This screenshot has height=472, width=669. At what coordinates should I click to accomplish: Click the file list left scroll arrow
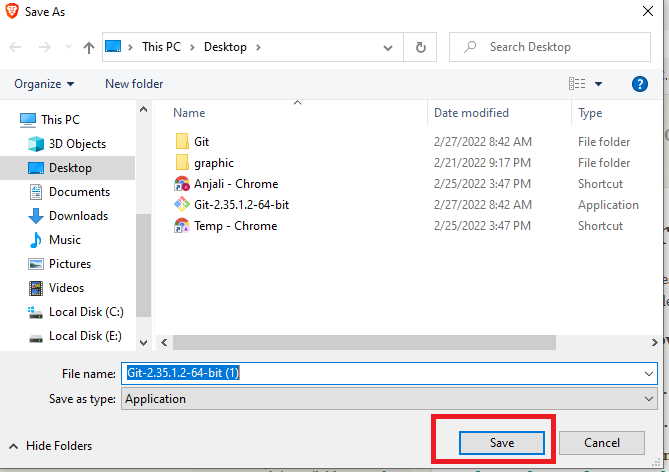164,342
